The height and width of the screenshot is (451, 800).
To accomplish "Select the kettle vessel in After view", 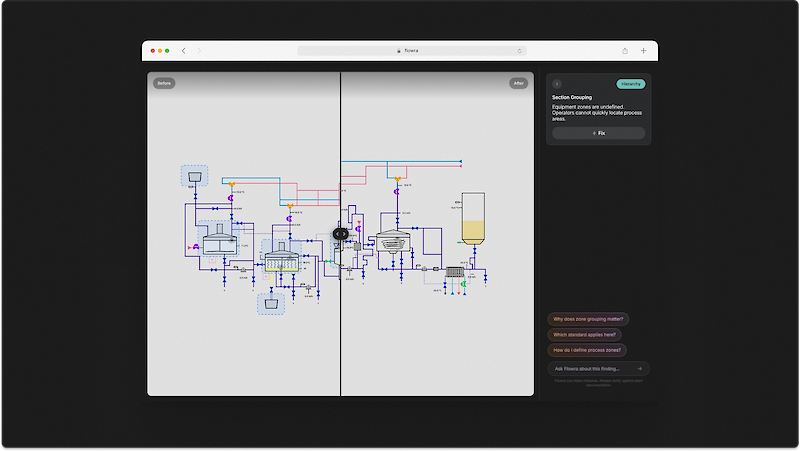I will 393,241.
